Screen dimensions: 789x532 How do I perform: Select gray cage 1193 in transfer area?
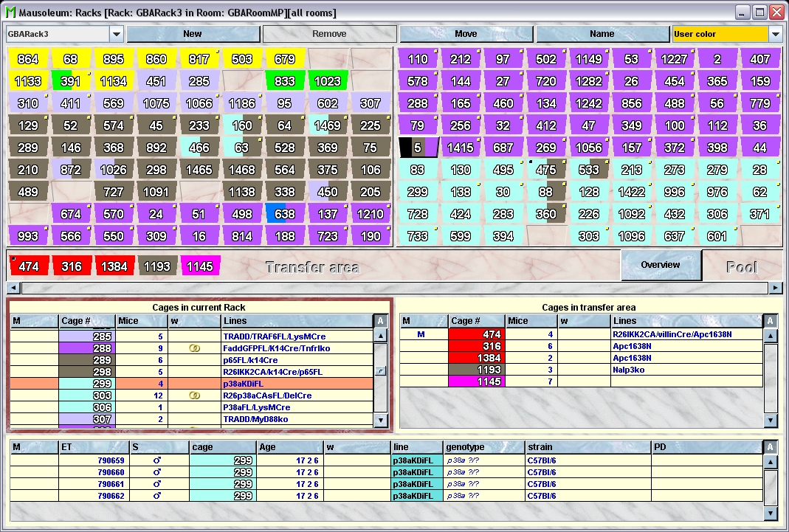point(156,266)
